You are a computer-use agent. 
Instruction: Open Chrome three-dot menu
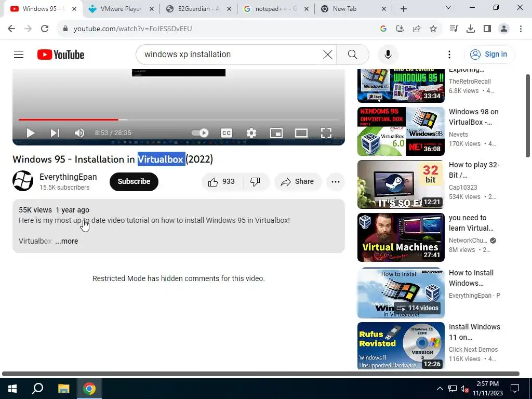pos(521,29)
